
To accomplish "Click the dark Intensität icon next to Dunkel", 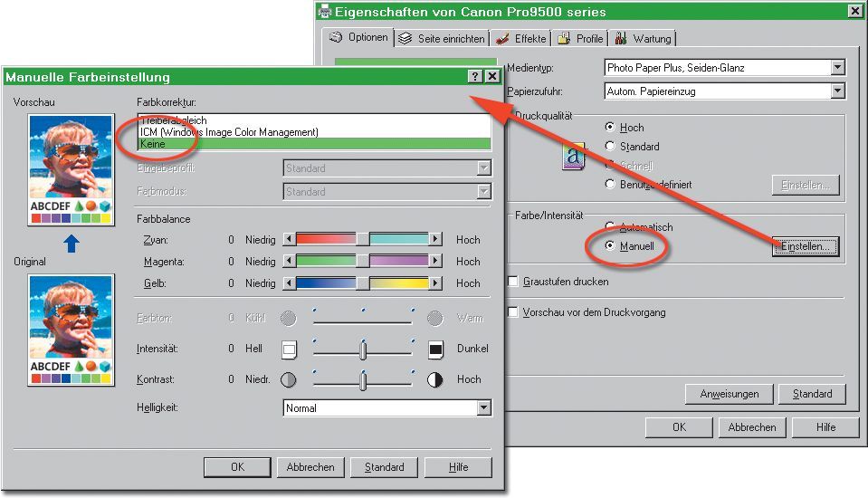I will (435, 349).
